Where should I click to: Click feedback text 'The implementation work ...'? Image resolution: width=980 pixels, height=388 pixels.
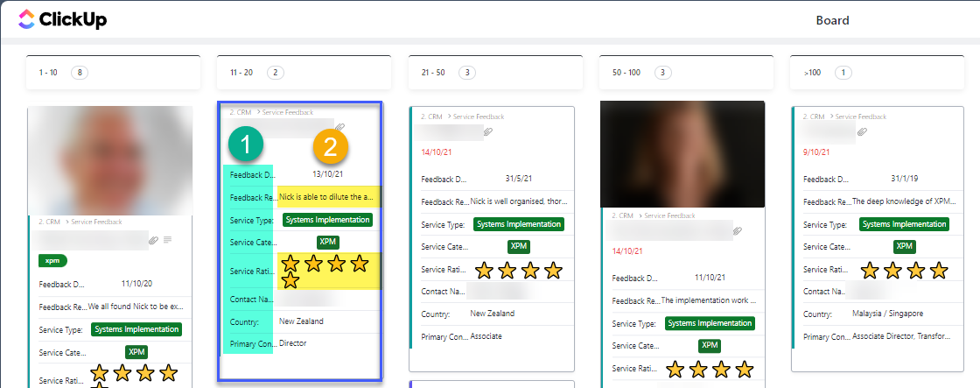tap(708, 300)
